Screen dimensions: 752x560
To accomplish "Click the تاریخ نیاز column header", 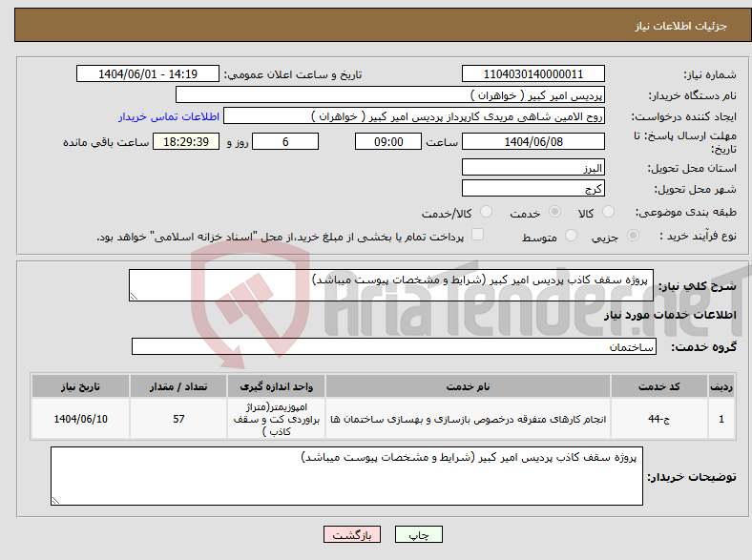I will click(x=80, y=386).
